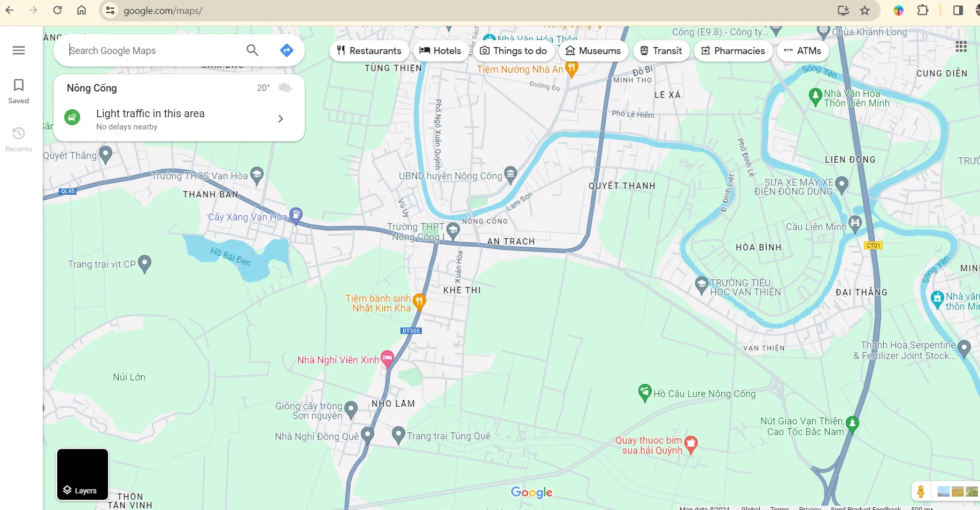The height and width of the screenshot is (510, 980).
Task: Select Nhà Nghỉ Đồng Quê pin
Action: coord(367,435)
